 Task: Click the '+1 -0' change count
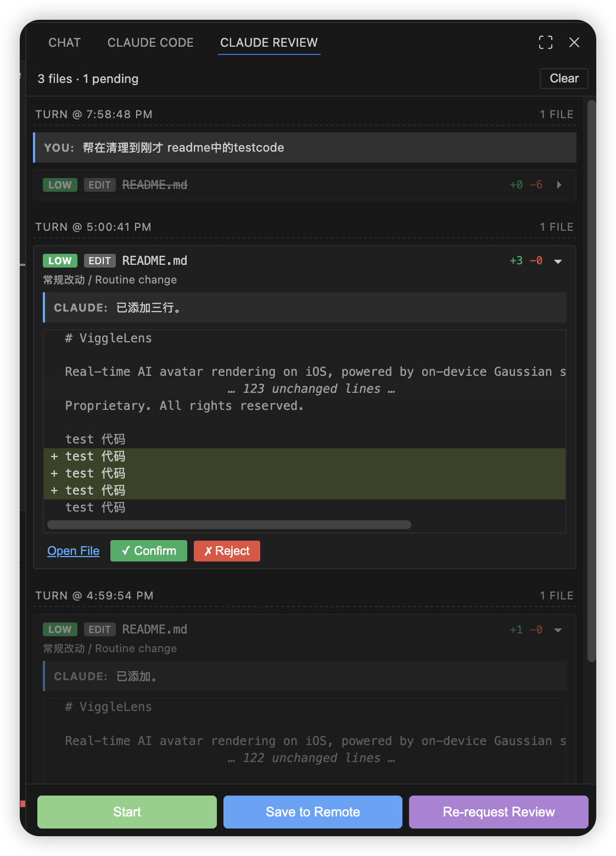click(526, 630)
